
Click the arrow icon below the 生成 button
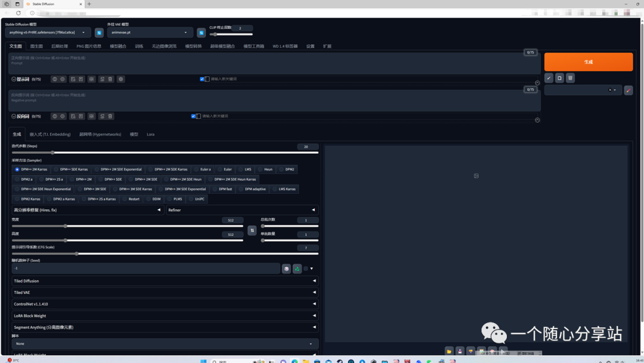coord(549,78)
